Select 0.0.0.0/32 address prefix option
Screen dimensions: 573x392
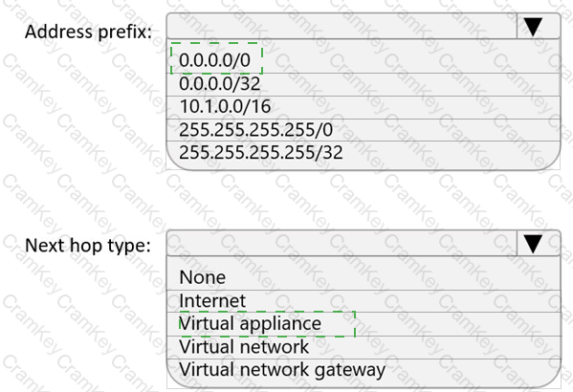pyautogui.click(x=364, y=84)
